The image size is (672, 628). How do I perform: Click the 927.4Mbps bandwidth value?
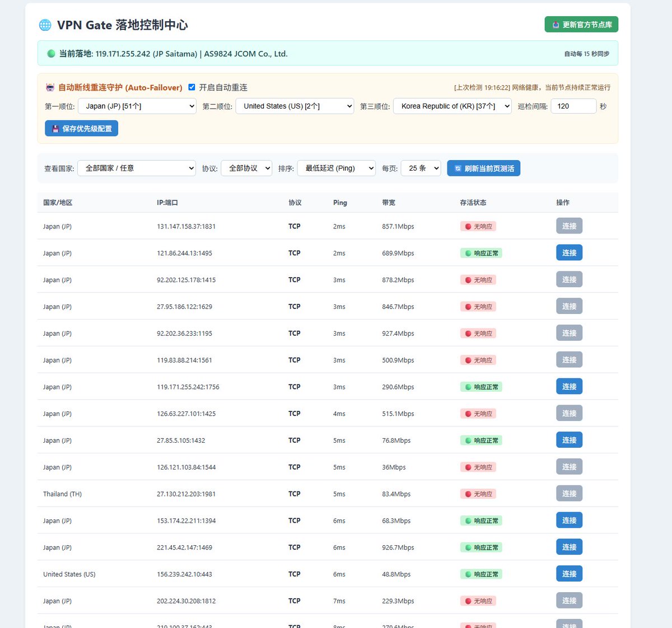[398, 334]
